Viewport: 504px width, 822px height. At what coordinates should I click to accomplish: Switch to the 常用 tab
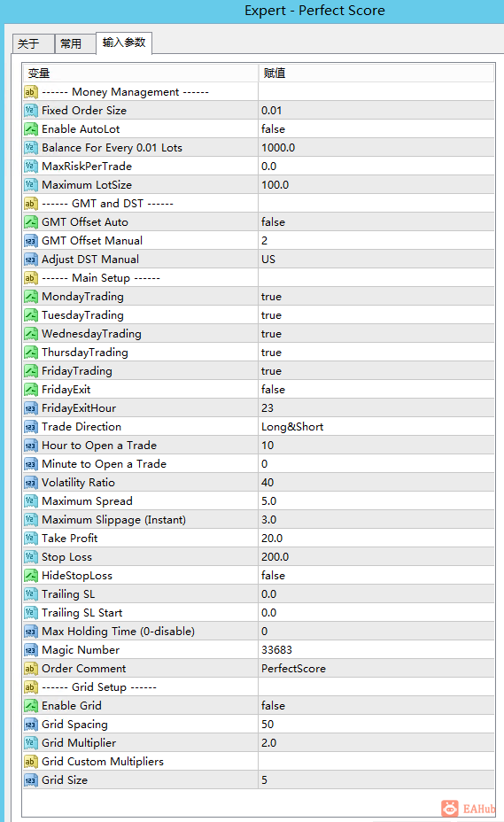click(x=75, y=43)
